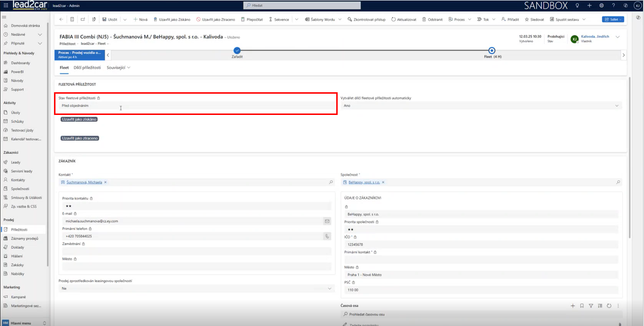Open the Související tab menu
This screenshot has height=326, width=644.
119,68
